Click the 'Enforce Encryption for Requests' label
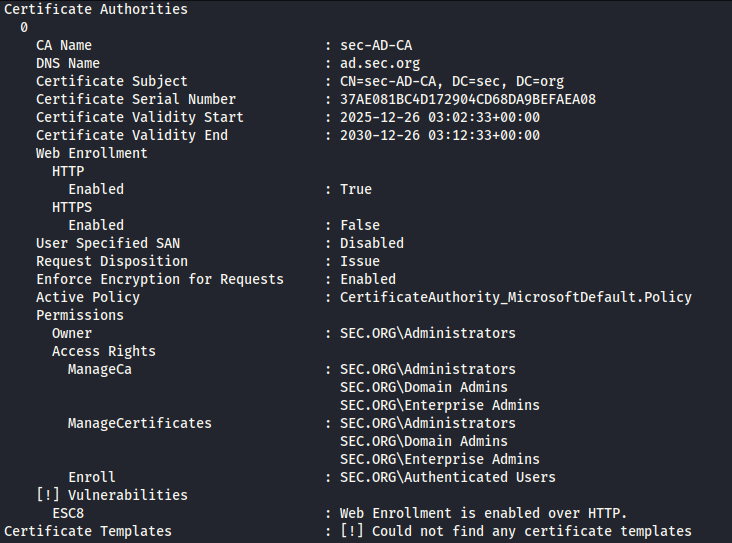732x543 pixels. click(x=160, y=279)
